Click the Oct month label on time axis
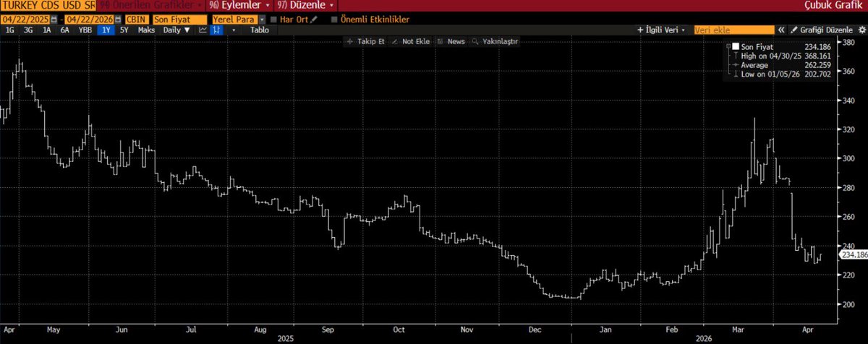The height and width of the screenshot is (344, 868). [399, 328]
